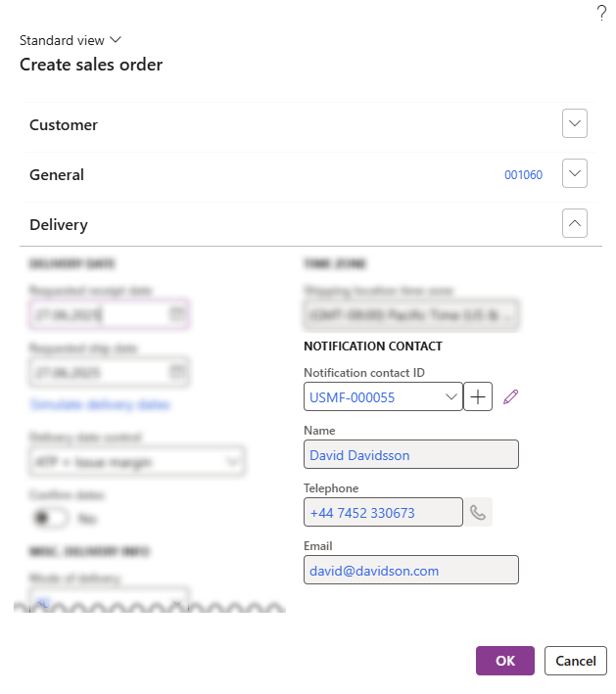Open the Standard view selector
The height and width of the screenshot is (694, 616).
click(x=71, y=40)
